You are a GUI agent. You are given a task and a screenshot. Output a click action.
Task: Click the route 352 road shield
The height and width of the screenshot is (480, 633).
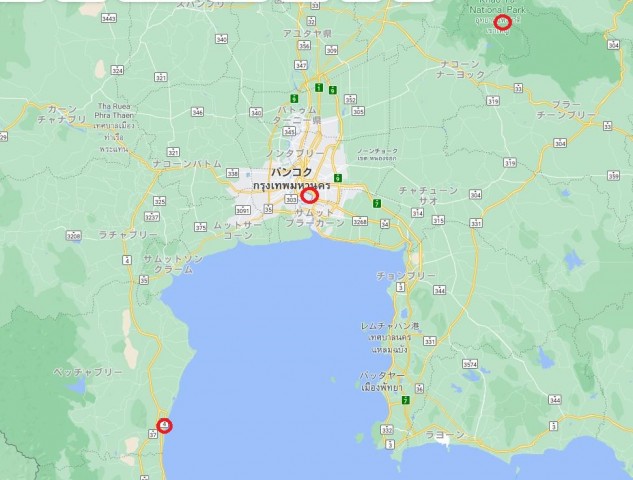tap(350, 99)
